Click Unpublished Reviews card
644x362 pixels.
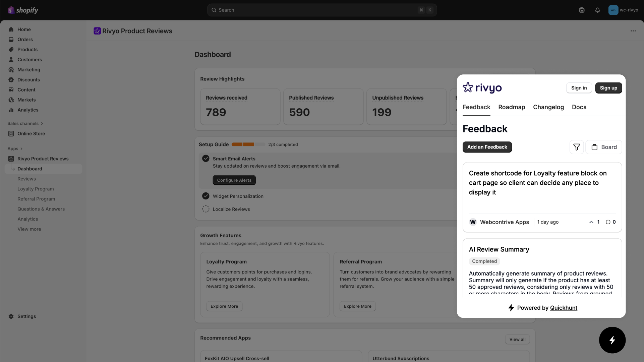click(406, 107)
